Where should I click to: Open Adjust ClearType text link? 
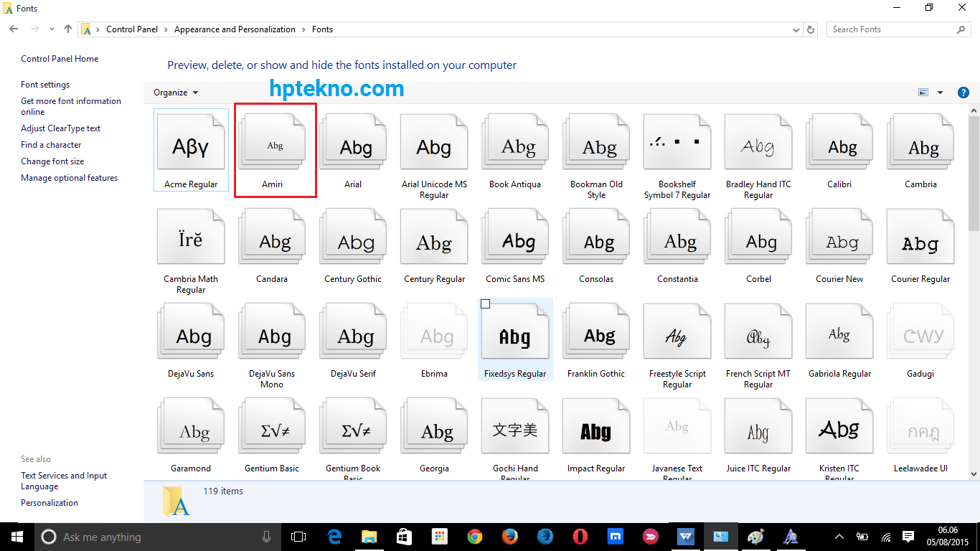point(61,128)
